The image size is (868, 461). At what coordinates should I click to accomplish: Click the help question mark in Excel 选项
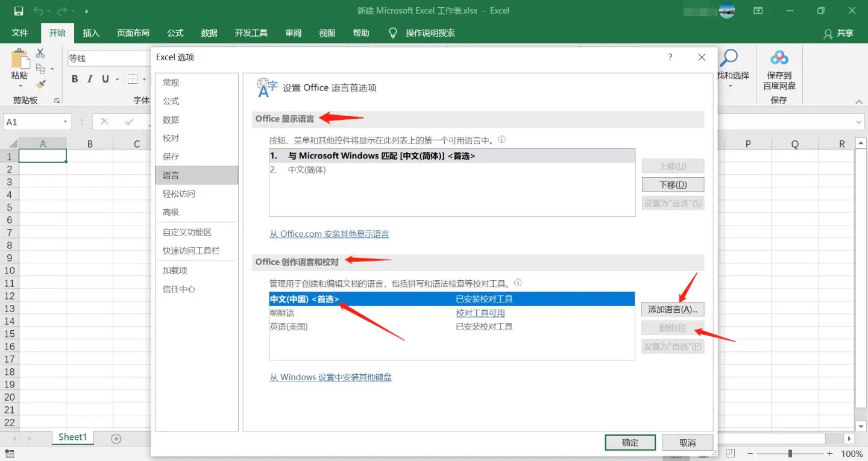coord(670,57)
